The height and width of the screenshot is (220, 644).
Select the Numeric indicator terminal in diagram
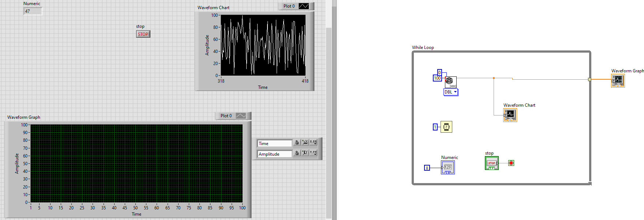point(448,168)
